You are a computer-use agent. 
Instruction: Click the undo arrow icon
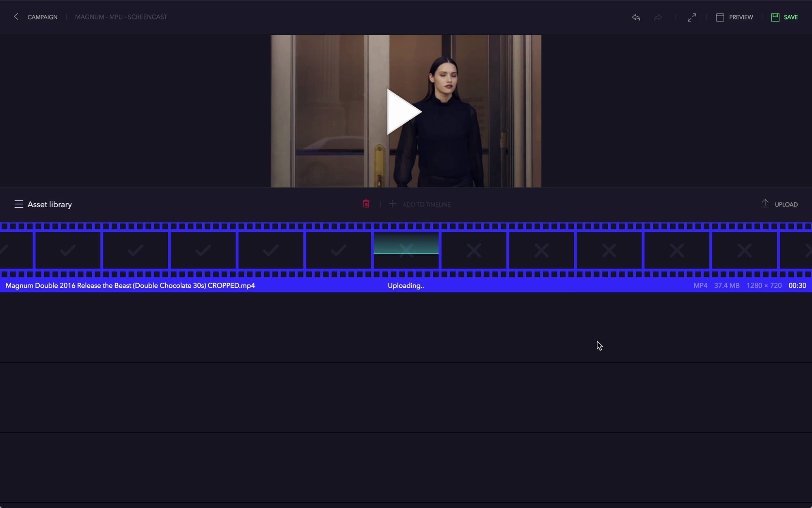click(636, 17)
